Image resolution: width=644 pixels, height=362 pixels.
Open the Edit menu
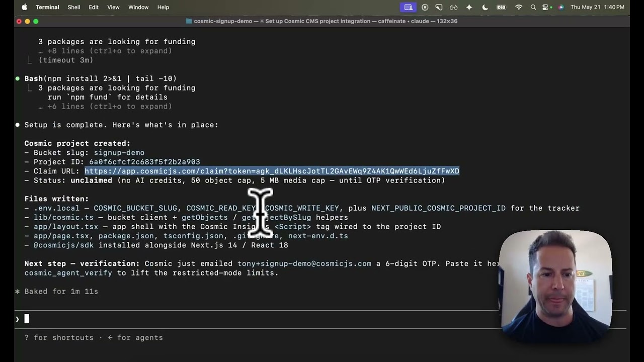(94, 7)
